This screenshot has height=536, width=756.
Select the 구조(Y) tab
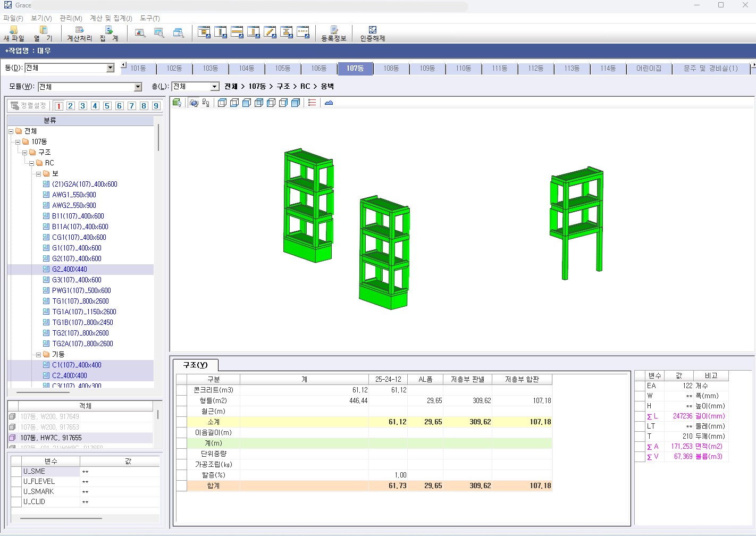(196, 365)
